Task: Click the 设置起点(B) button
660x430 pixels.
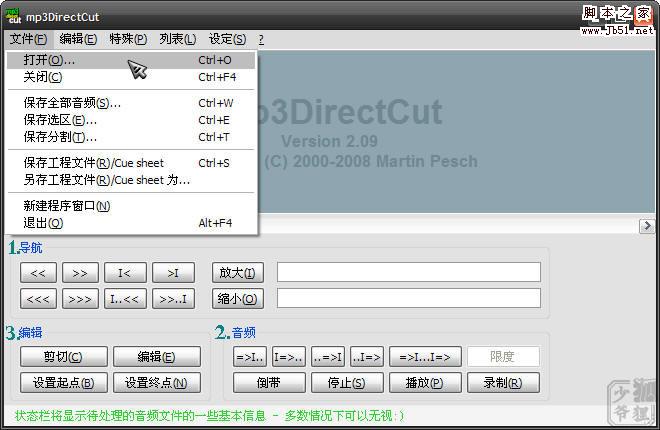Action: pos(64,382)
